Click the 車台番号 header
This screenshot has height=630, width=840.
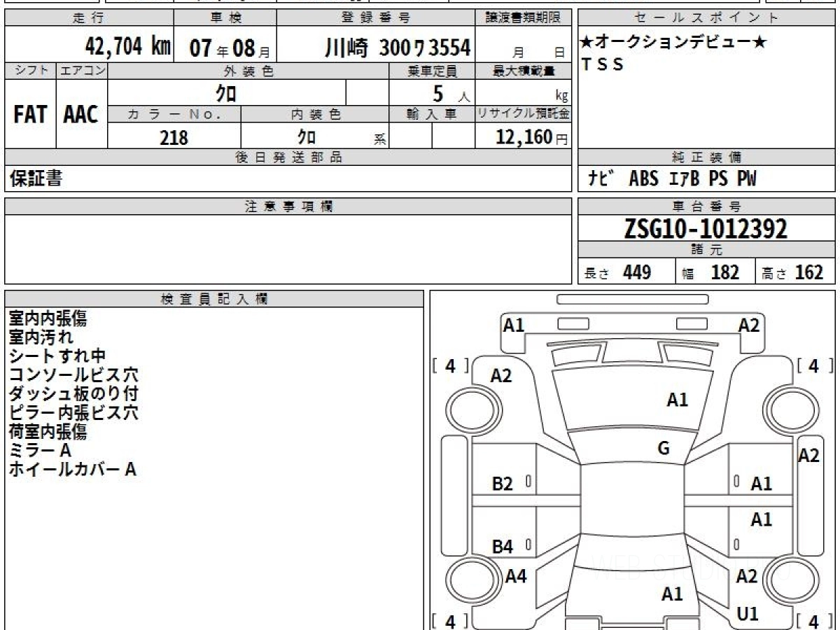pos(706,206)
